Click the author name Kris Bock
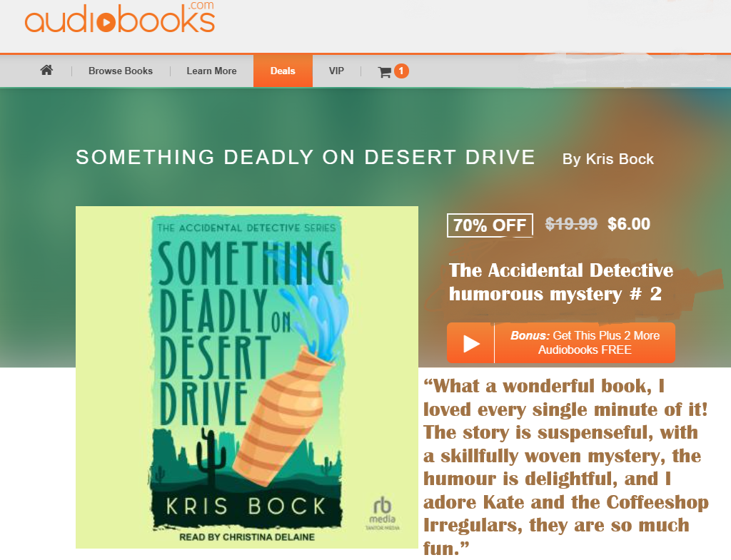Image resolution: width=731 pixels, height=560 pixels. pyautogui.click(x=608, y=159)
